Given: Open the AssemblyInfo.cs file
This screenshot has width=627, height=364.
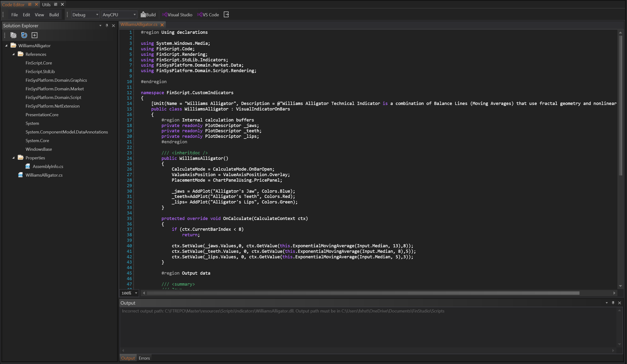Looking at the screenshot, I should 48,166.
